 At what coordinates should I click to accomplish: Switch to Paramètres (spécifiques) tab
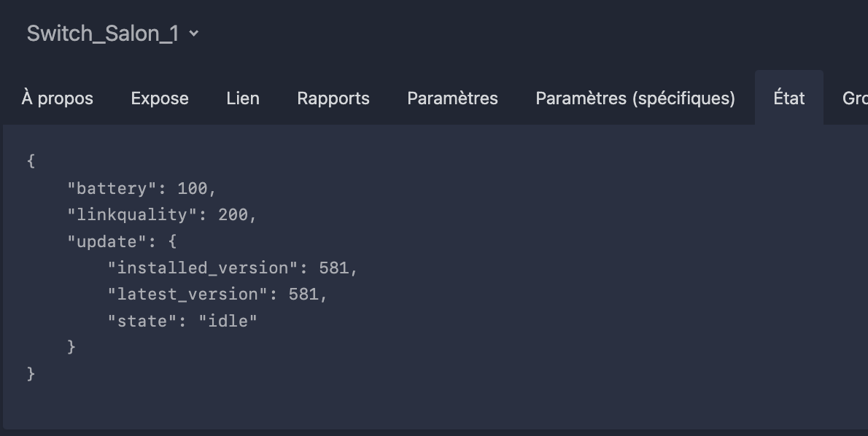pos(635,98)
